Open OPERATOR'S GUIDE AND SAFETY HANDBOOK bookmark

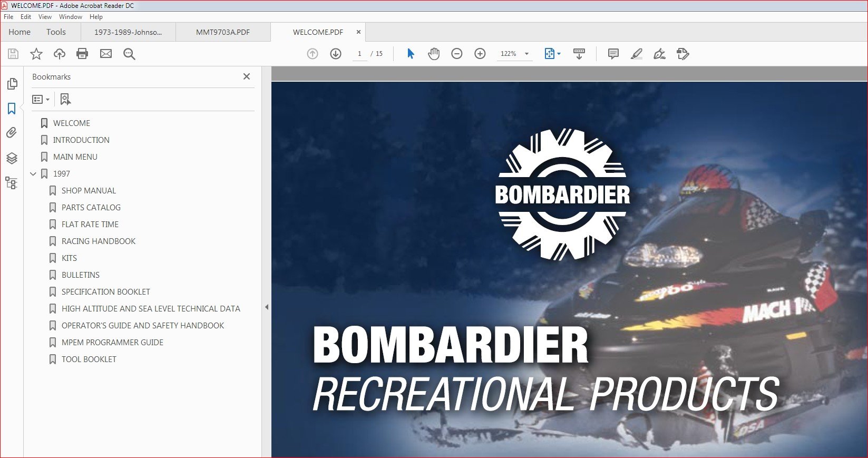[143, 326]
